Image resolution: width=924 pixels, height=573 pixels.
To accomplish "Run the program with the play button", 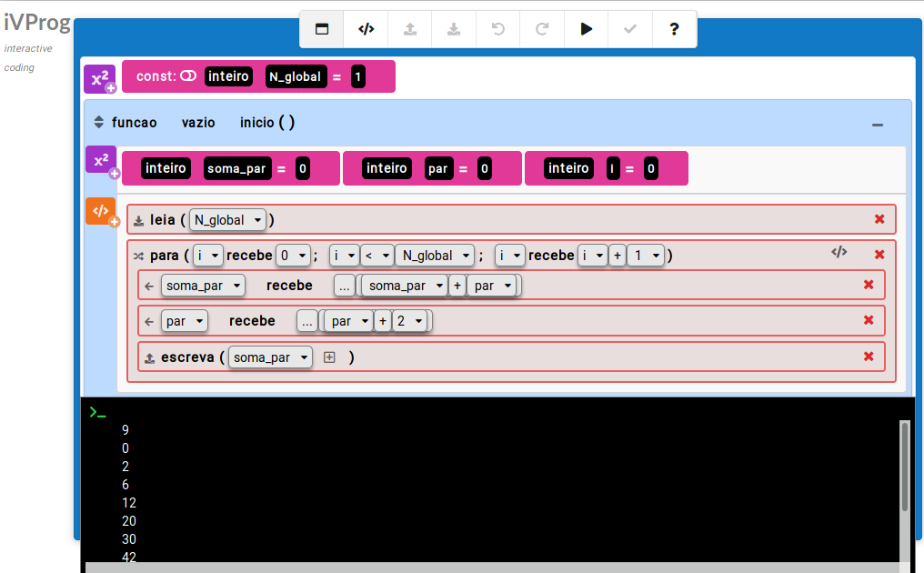I will pos(587,29).
